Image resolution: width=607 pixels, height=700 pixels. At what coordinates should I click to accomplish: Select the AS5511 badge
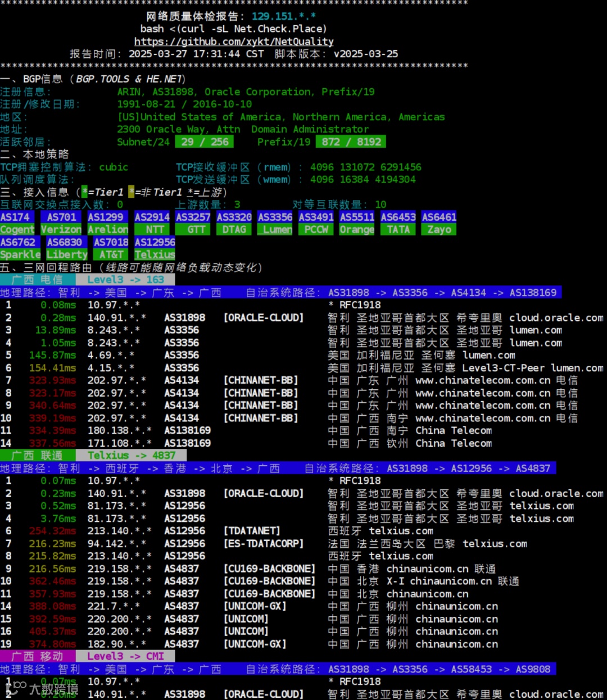[357, 217]
